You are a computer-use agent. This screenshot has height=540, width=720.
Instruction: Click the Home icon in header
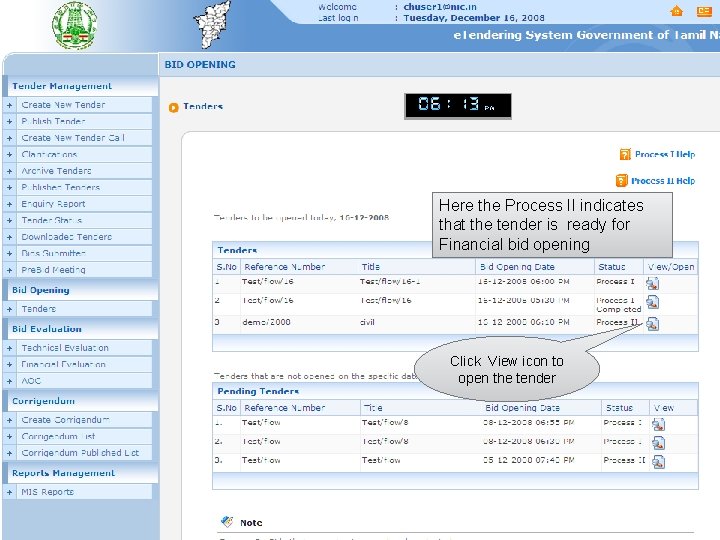tap(676, 11)
